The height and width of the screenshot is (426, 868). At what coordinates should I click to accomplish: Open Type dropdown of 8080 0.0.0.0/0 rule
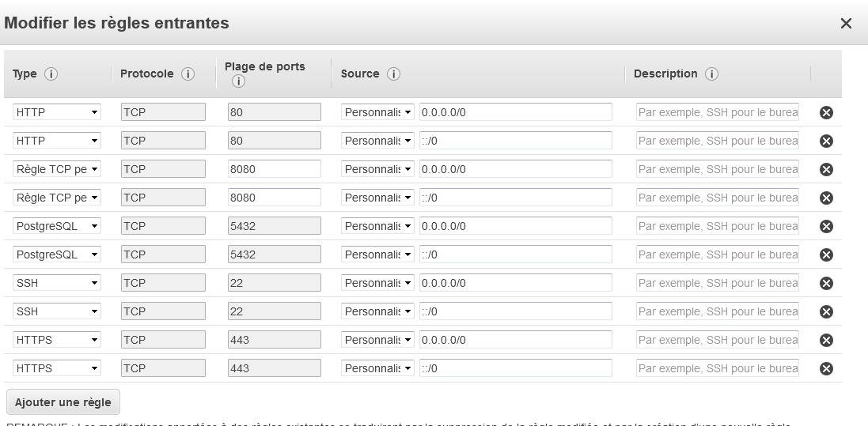click(57, 169)
